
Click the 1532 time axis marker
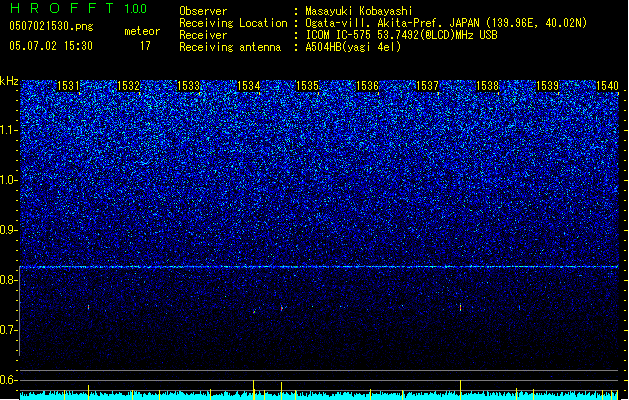point(128,86)
